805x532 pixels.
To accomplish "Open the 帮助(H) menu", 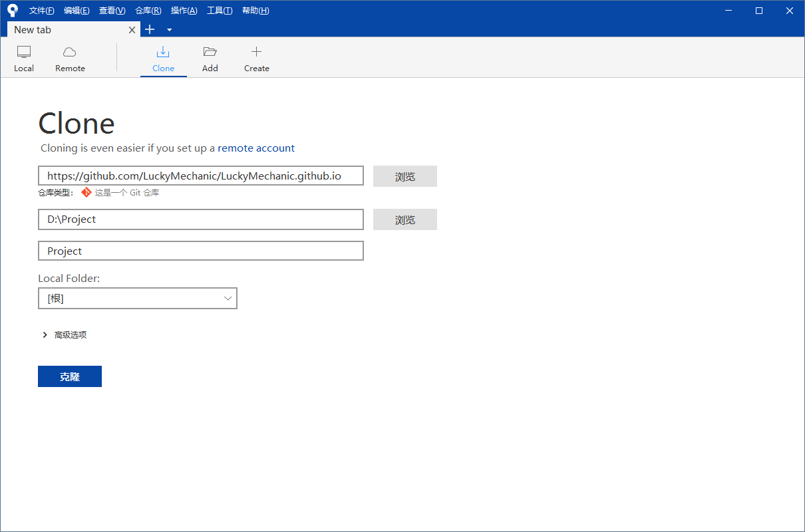I will pyautogui.click(x=255, y=11).
